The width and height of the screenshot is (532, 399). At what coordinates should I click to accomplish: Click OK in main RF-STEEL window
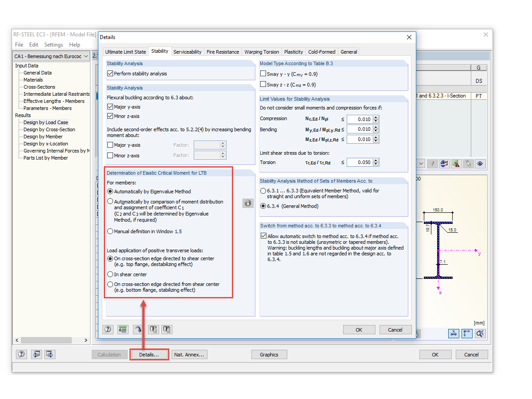click(x=435, y=355)
